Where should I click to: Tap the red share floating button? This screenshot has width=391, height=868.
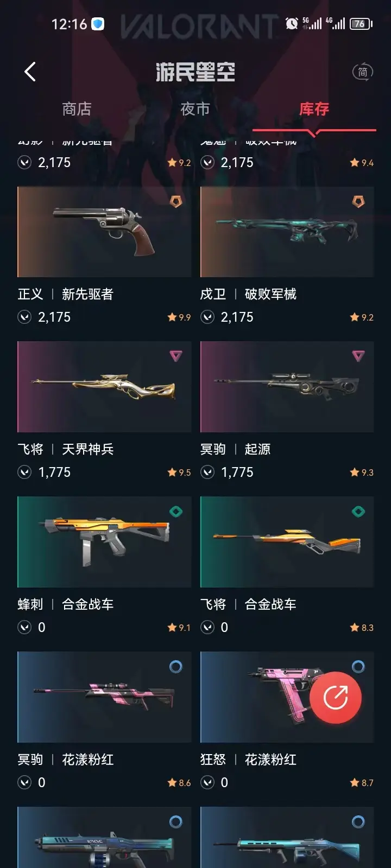[x=336, y=698]
